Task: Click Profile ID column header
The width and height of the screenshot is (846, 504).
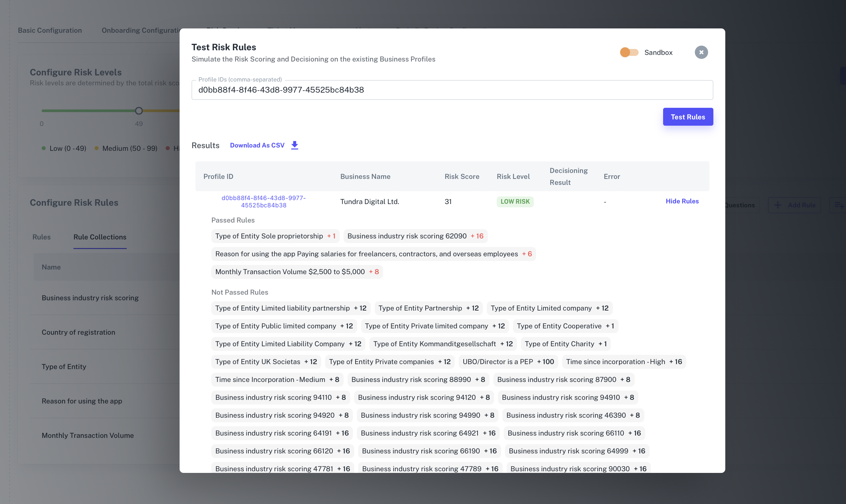Action: [218, 177]
